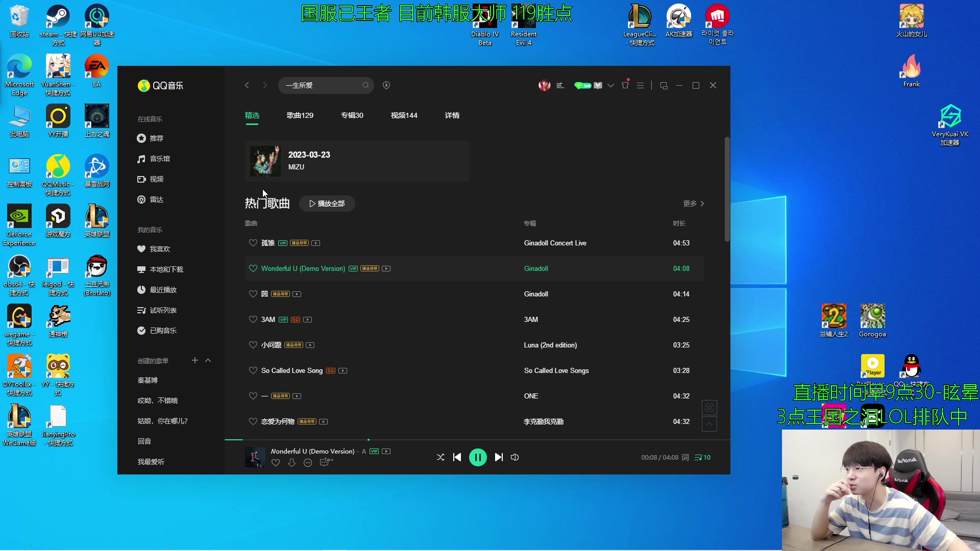Open the 2023-03-23 MIZU album card
980x551 pixels.
pos(357,161)
